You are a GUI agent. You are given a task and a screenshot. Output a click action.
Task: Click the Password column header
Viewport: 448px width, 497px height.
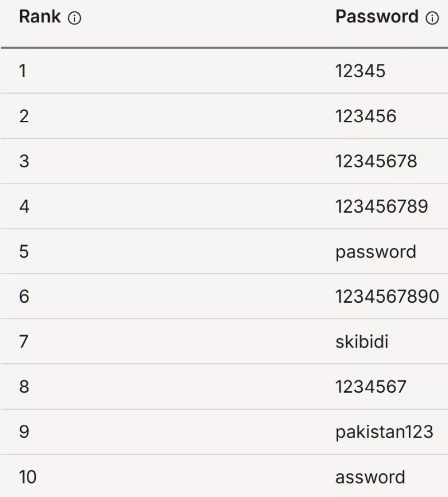(377, 17)
